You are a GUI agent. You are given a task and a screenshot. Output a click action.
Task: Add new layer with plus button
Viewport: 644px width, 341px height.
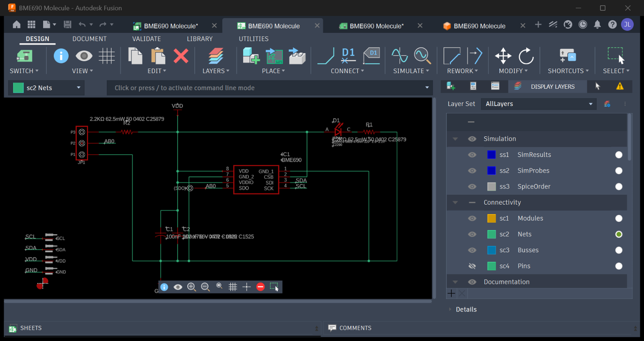point(451,293)
